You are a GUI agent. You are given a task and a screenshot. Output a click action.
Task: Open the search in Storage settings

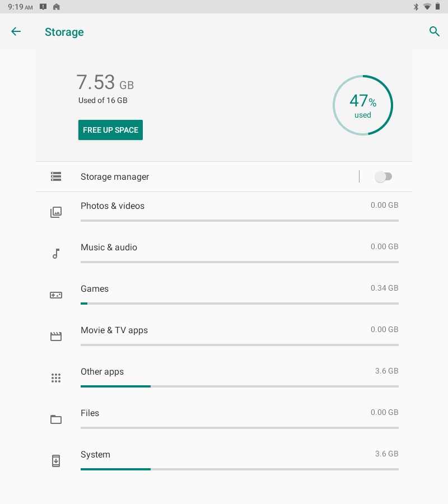pyautogui.click(x=435, y=32)
